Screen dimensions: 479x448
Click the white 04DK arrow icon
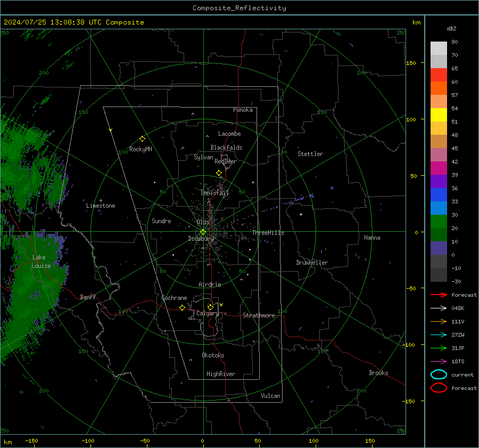439,308
